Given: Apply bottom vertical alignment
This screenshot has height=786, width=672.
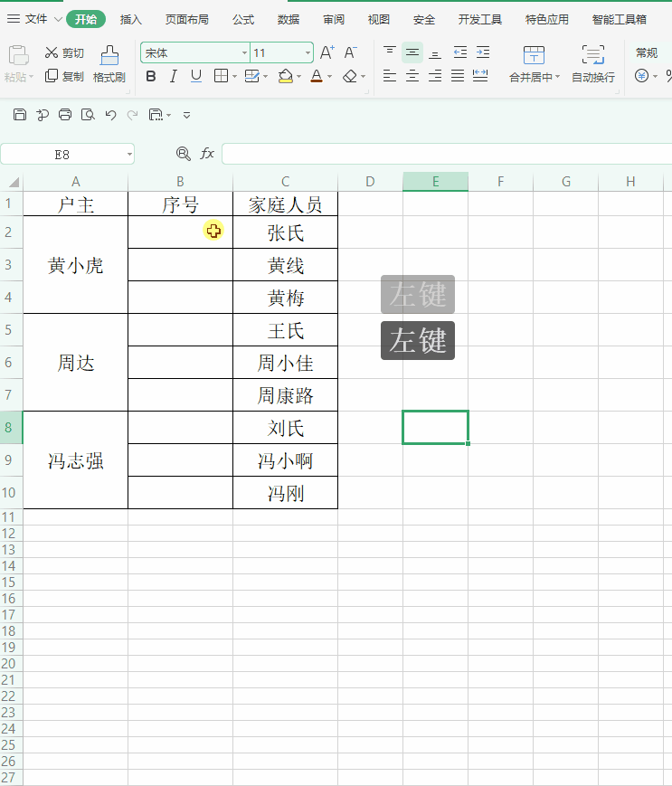Looking at the screenshot, I should tap(435, 52).
